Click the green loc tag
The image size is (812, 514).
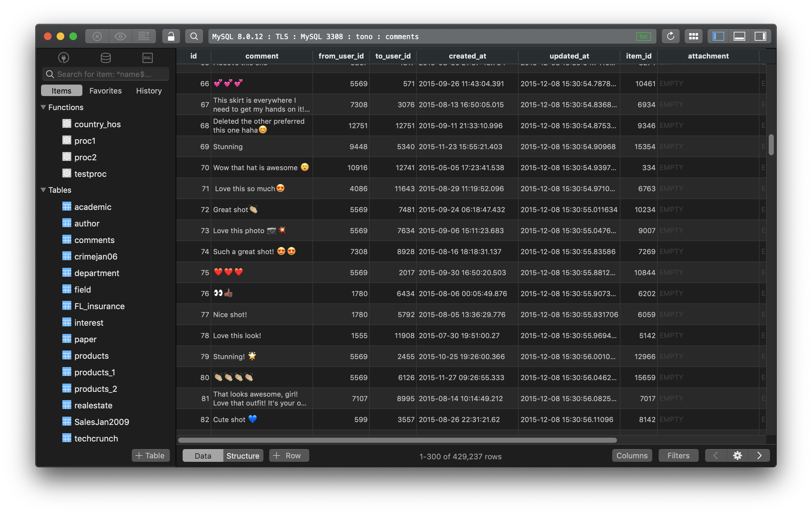tap(643, 36)
